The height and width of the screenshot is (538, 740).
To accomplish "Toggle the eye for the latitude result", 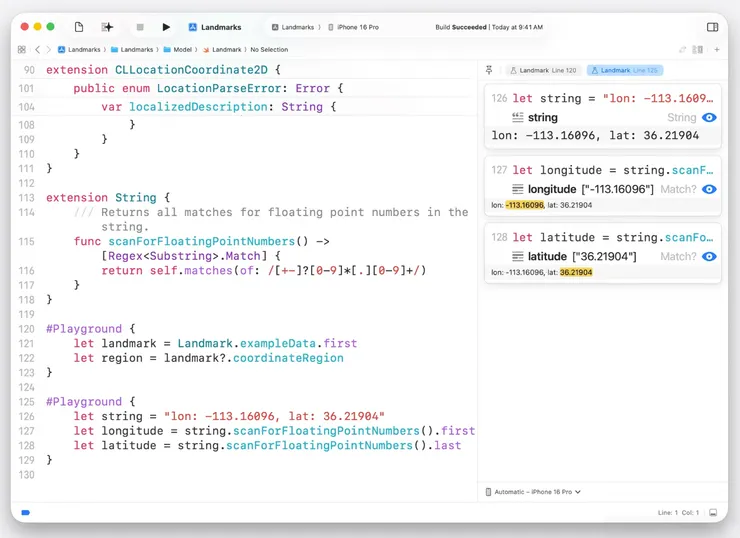I will 709,257.
